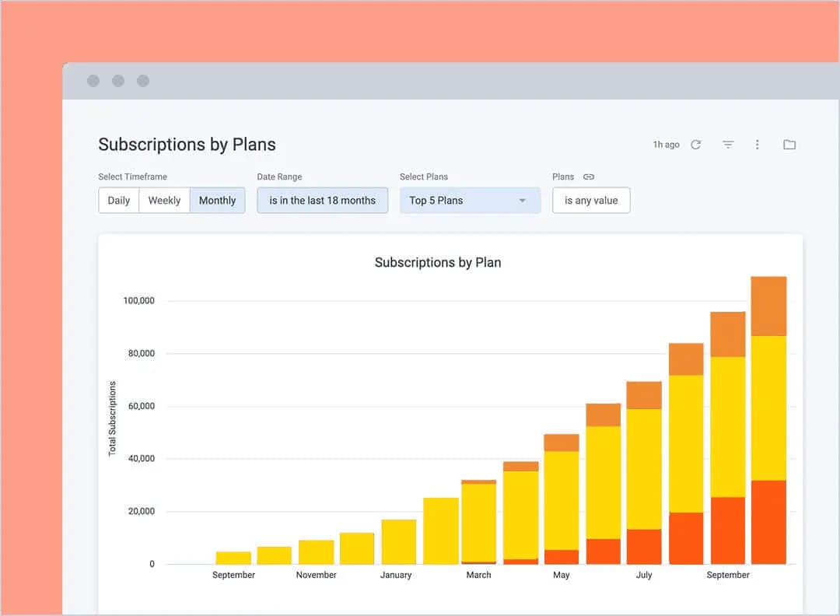Select the Daily timeframe
Image resolution: width=840 pixels, height=616 pixels.
point(119,200)
